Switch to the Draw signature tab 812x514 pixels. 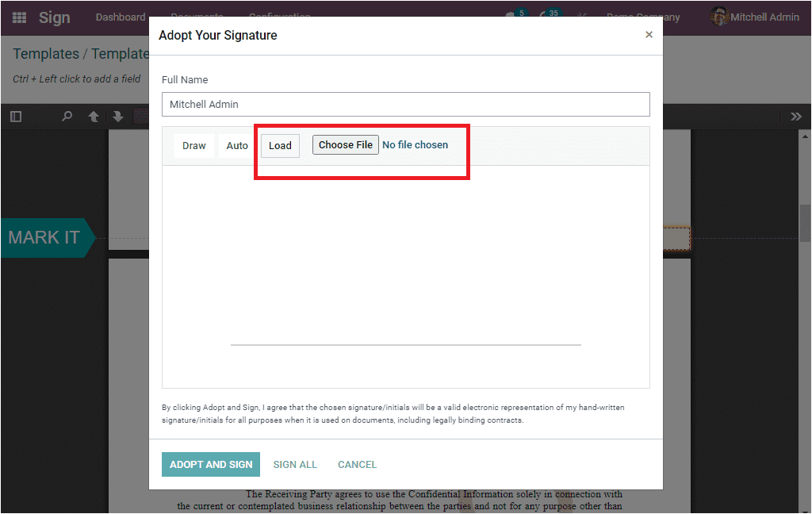coord(194,146)
